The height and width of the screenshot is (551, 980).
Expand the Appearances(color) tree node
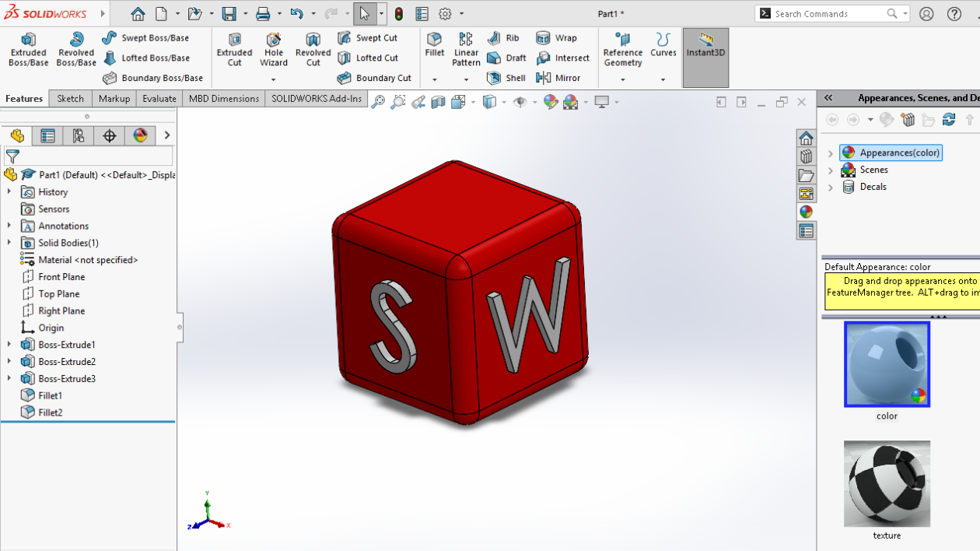click(831, 153)
